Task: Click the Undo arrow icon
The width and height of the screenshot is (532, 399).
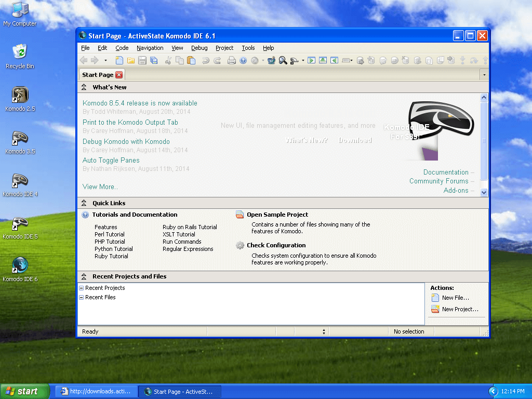Action: 205,60
